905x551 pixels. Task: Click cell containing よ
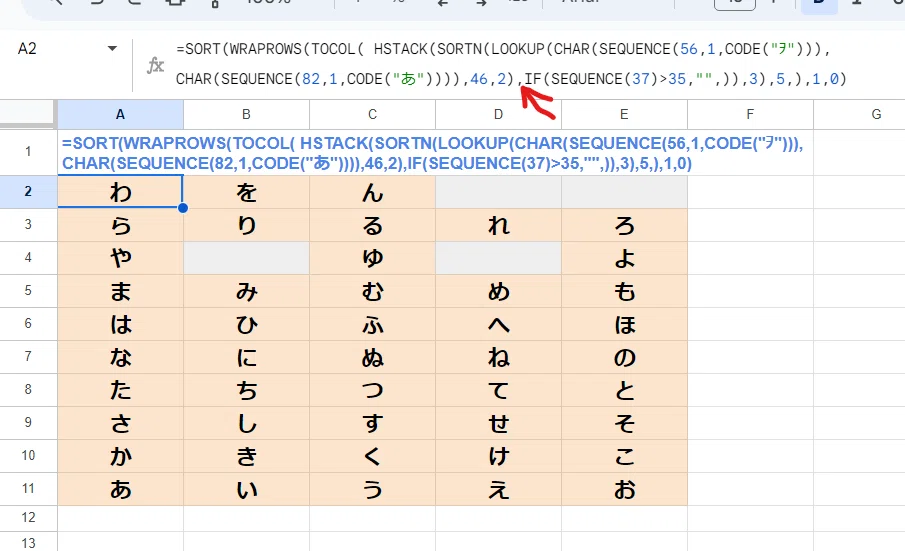[624, 257]
